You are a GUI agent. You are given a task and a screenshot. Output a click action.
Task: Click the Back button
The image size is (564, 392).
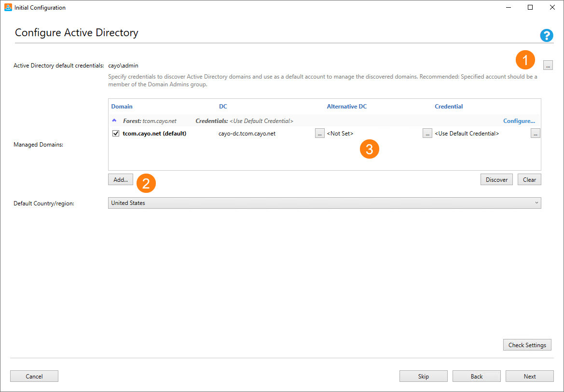click(477, 376)
